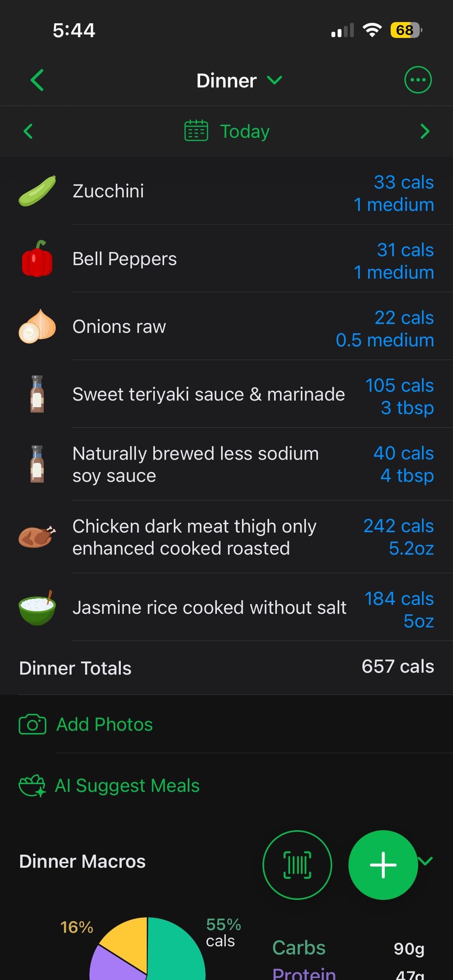Tap the AI Suggest Meals bowl icon
Viewport: 453px width, 980px height.
(32, 785)
